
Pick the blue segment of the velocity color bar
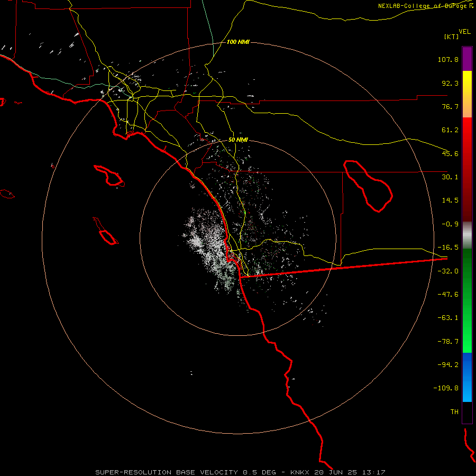pos(467,377)
